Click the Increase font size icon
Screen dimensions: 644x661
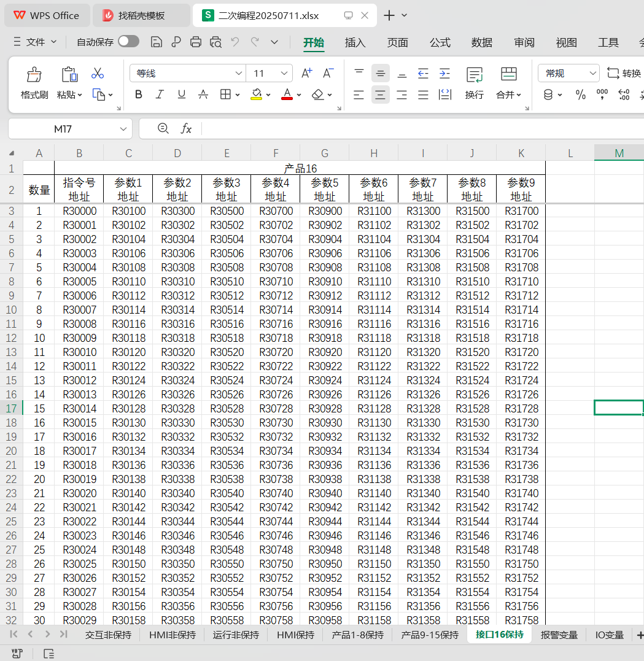tap(307, 74)
